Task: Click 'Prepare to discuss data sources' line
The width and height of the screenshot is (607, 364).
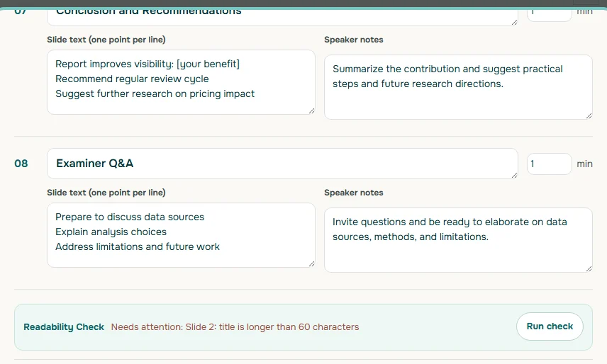Action: [x=130, y=217]
